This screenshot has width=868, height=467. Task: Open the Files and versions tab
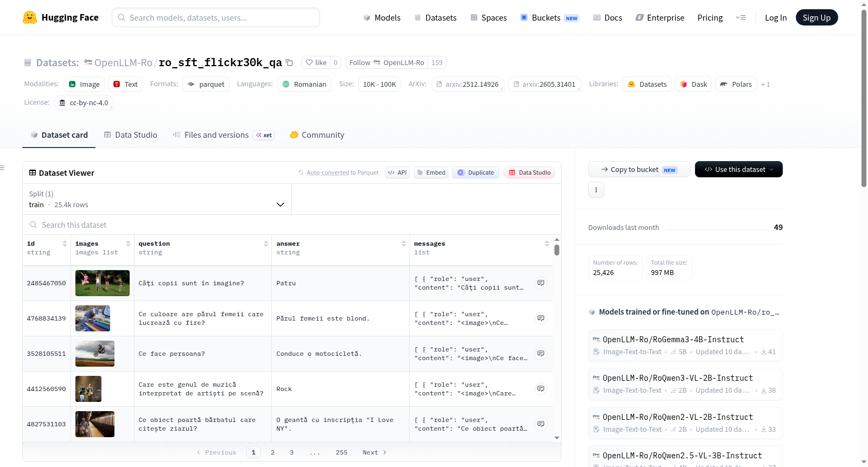[x=223, y=135]
